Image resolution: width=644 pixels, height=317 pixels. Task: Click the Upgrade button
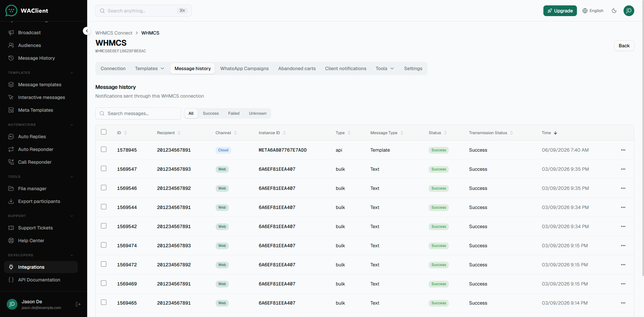560,11
